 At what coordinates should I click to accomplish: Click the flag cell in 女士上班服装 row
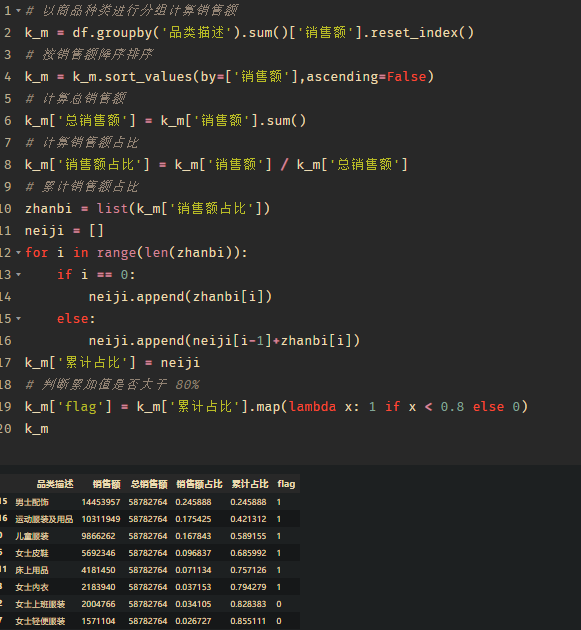279,604
